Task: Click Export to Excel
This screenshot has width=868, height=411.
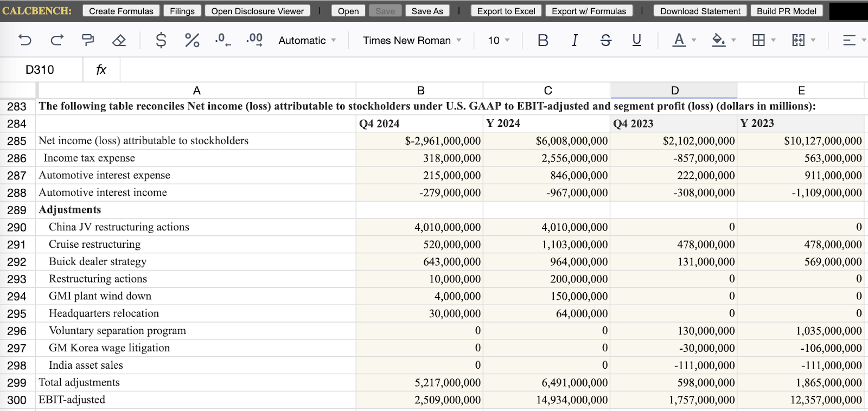Action: 506,11
